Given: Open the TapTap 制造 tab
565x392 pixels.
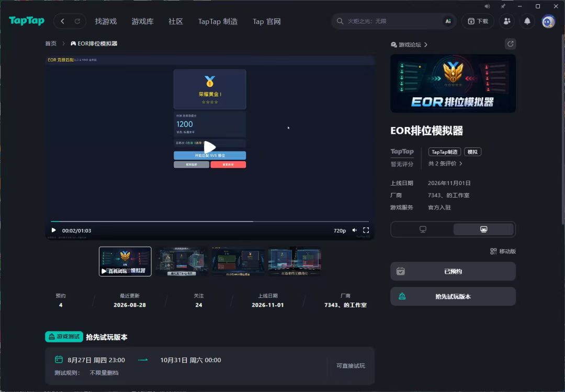Looking at the screenshot, I should click(218, 21).
